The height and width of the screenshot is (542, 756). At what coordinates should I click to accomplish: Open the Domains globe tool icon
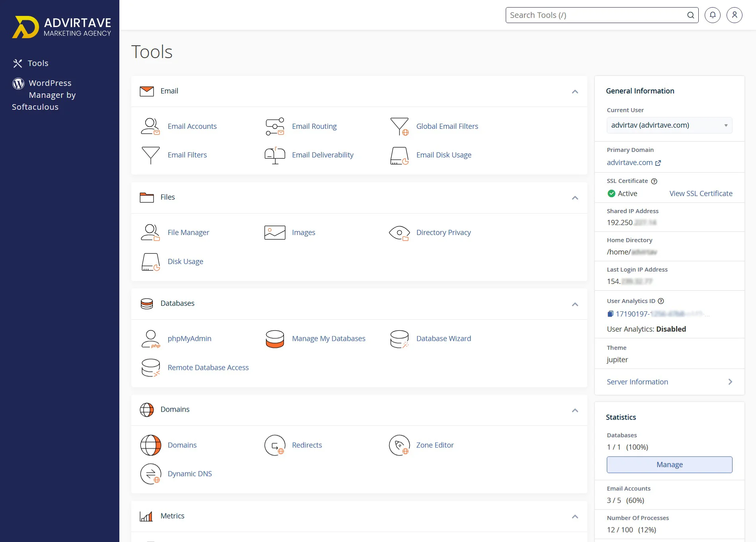tap(150, 445)
